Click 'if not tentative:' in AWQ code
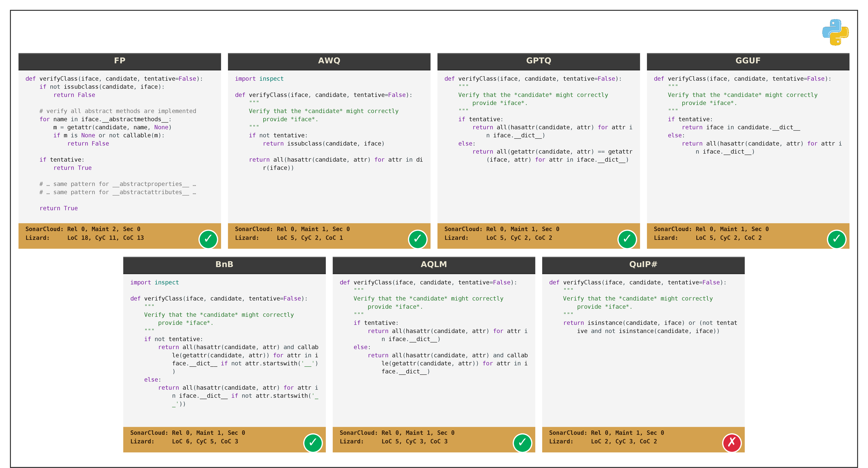Screen dimensions: 868x468 (x=278, y=135)
